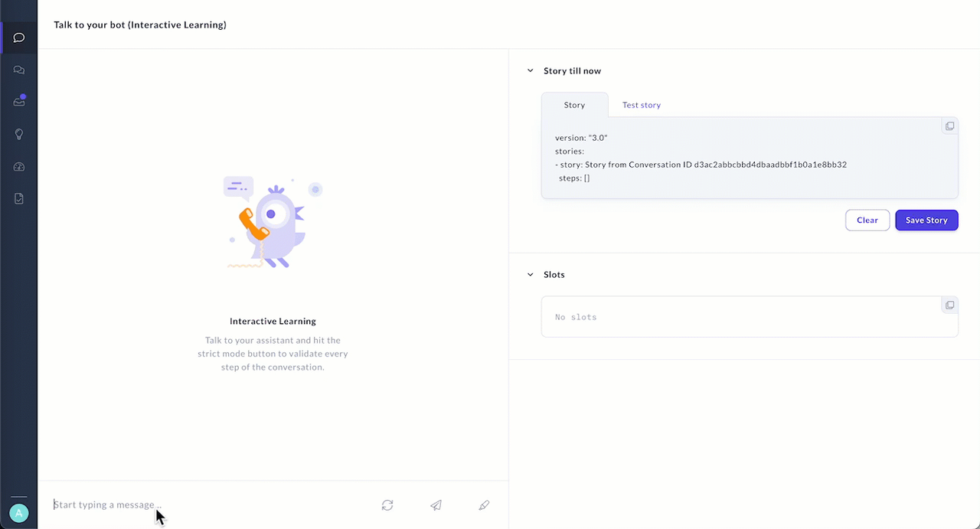
Task: Collapse the Story till now section
Action: click(x=530, y=71)
